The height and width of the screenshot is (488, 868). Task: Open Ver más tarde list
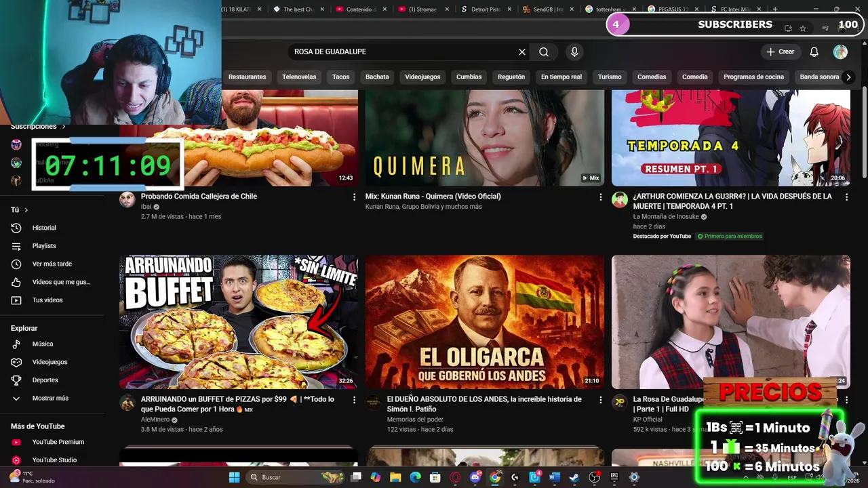click(x=52, y=264)
